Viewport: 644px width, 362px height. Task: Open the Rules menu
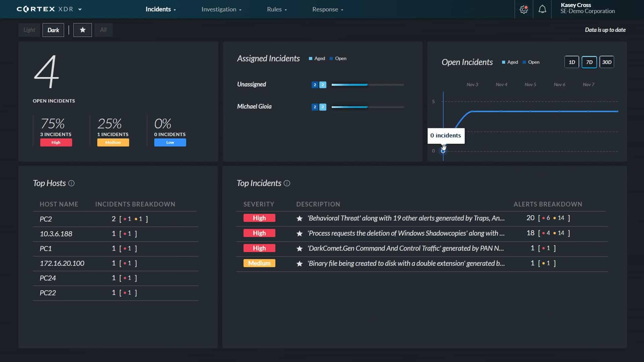point(277,9)
